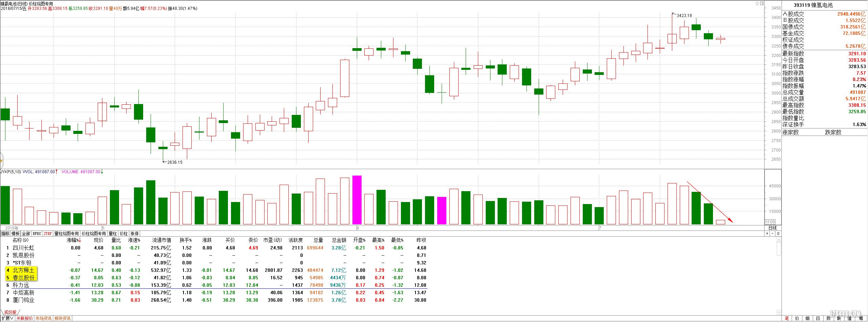Click the 涨家数 label in the side panel
868x322 pixels.
791,132
